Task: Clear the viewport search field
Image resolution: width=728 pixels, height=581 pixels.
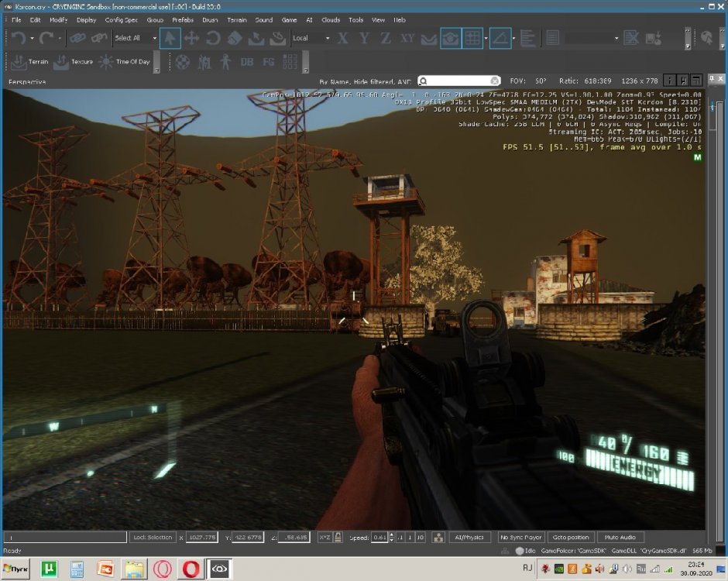Action: [x=494, y=81]
